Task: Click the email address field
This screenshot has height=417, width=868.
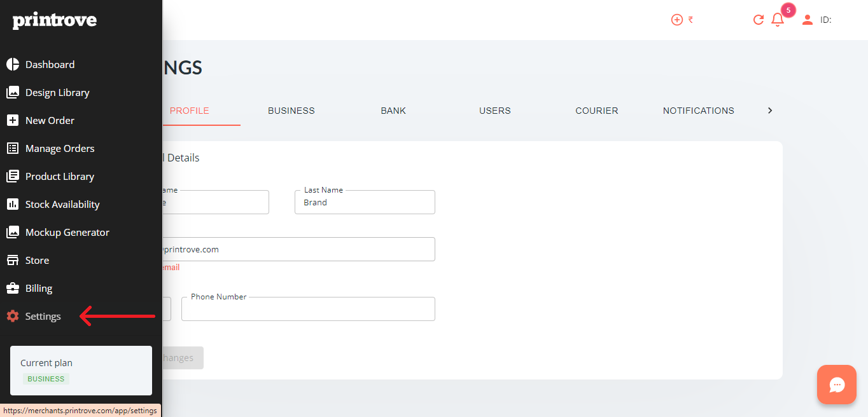Action: (x=299, y=249)
